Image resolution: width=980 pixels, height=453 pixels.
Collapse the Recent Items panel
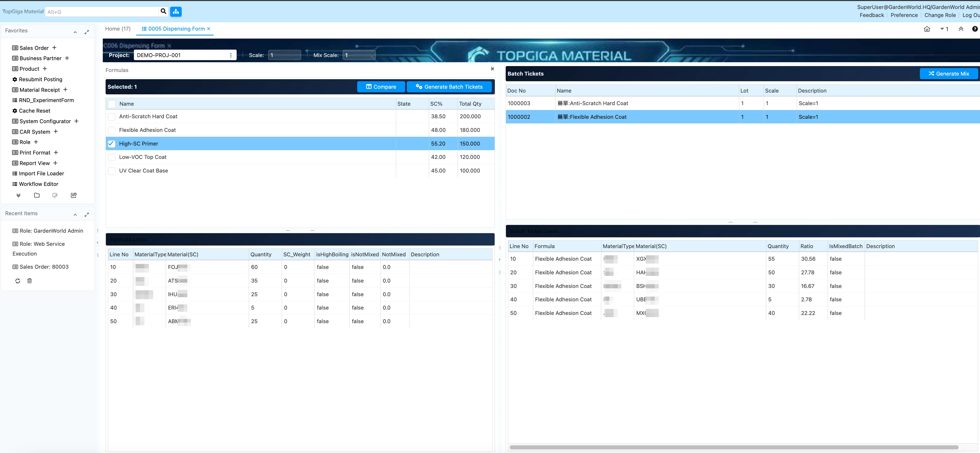tap(75, 215)
